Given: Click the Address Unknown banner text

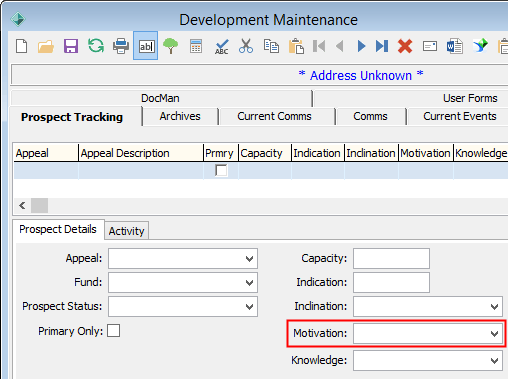Looking at the screenshot, I should click(x=361, y=75).
